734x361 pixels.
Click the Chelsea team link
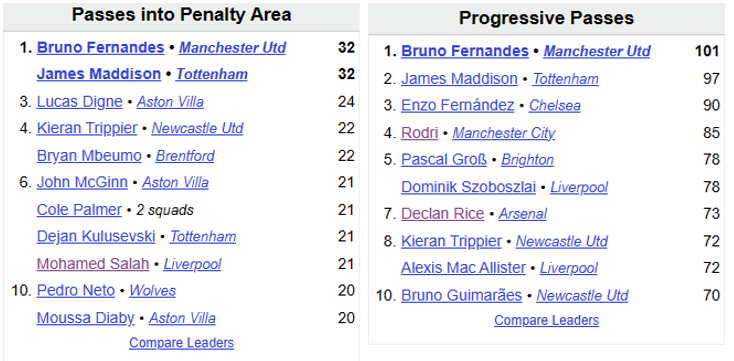[555, 105]
